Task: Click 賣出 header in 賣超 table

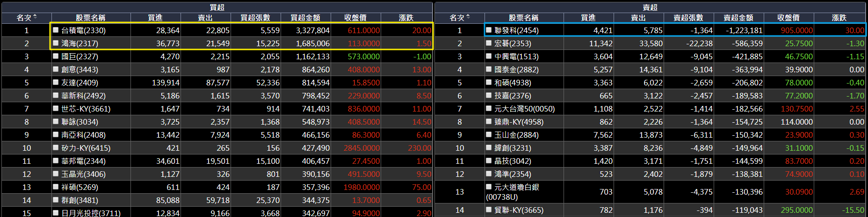Action: pyautogui.click(x=638, y=18)
